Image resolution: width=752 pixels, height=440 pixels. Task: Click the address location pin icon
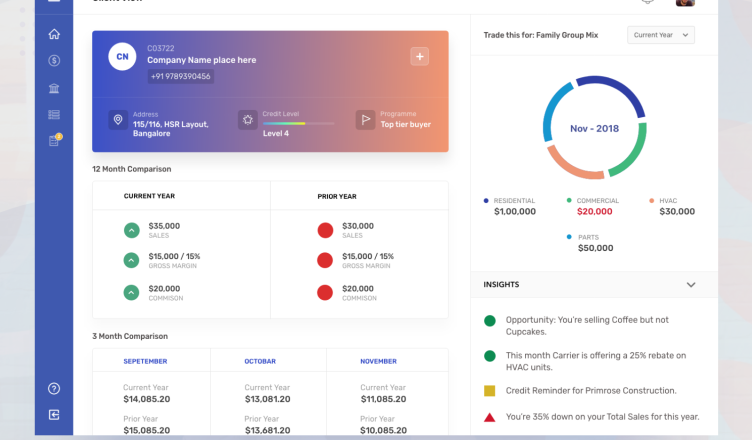coord(118,120)
